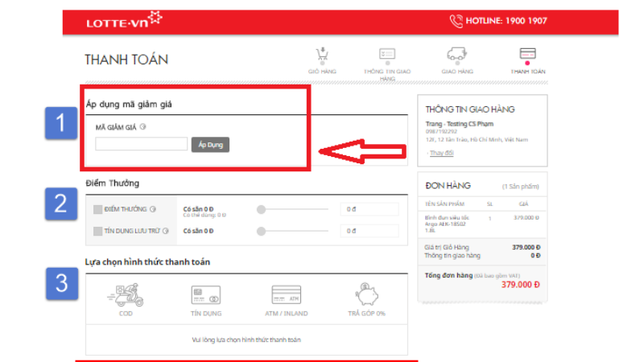Click the Thanh Toán card step icon
The height and width of the screenshot is (362, 644).
(527, 56)
